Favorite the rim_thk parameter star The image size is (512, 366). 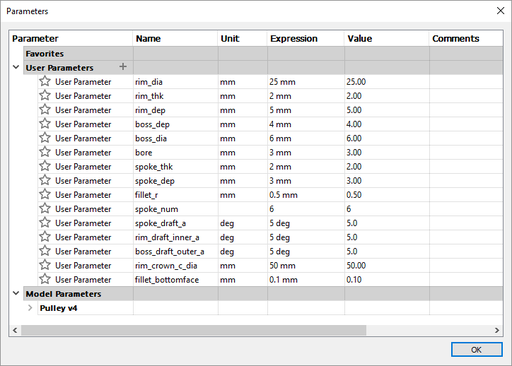(45, 96)
